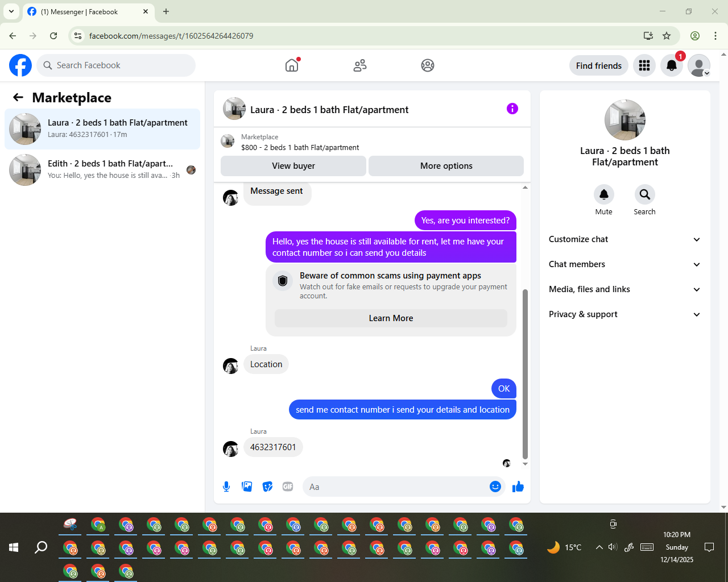This screenshot has width=728, height=582.
Task: Open the tab search dropdown arrow
Action: coord(11,11)
